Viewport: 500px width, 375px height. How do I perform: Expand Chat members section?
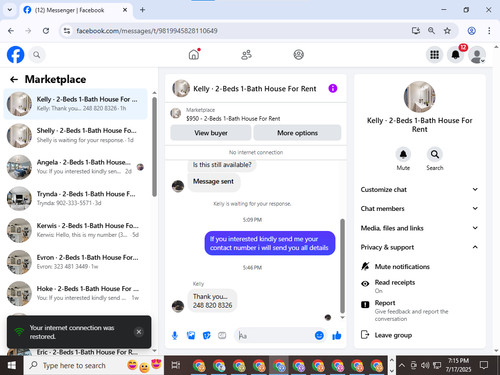(x=419, y=208)
